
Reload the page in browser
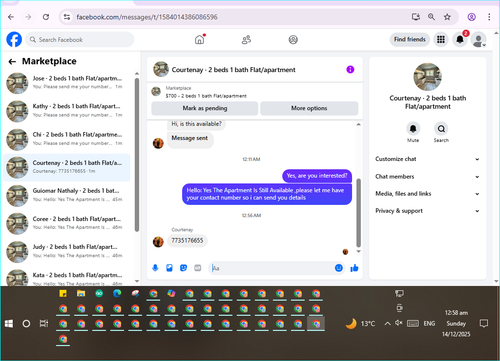[46, 17]
